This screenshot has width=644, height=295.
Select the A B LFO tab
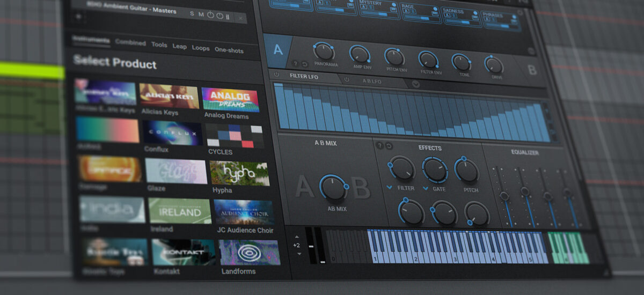[x=372, y=82]
